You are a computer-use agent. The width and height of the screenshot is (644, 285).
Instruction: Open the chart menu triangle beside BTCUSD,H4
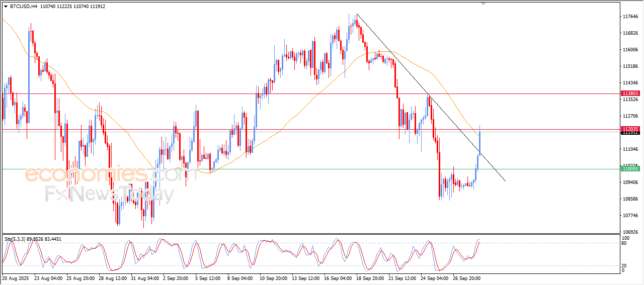click(x=6, y=7)
